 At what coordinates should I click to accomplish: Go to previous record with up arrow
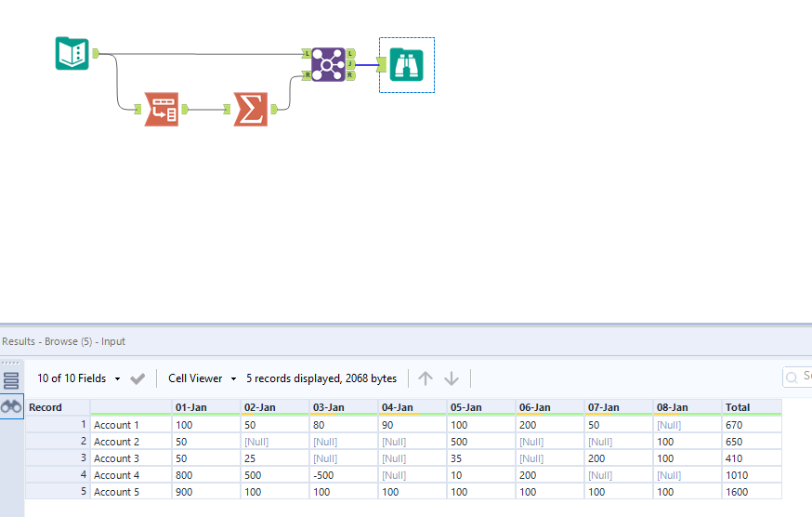[x=426, y=378]
